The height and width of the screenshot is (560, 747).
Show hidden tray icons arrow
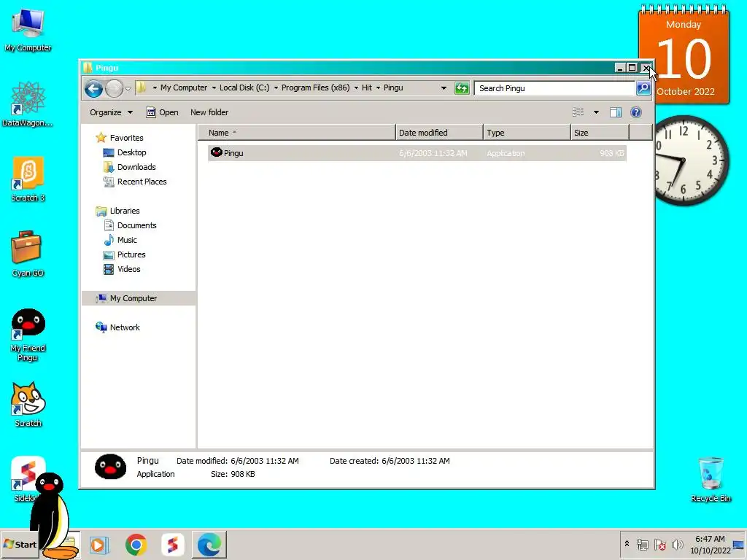tap(627, 544)
